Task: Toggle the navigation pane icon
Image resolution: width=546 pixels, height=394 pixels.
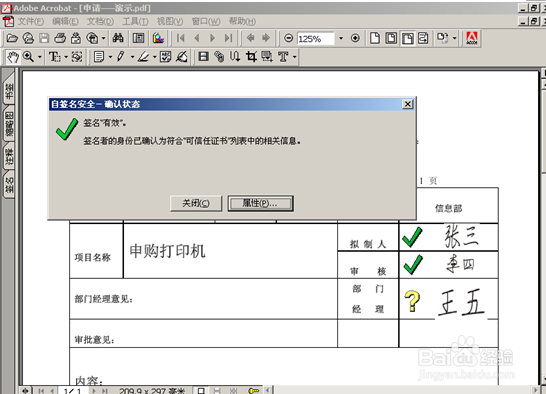Action: 139,38
